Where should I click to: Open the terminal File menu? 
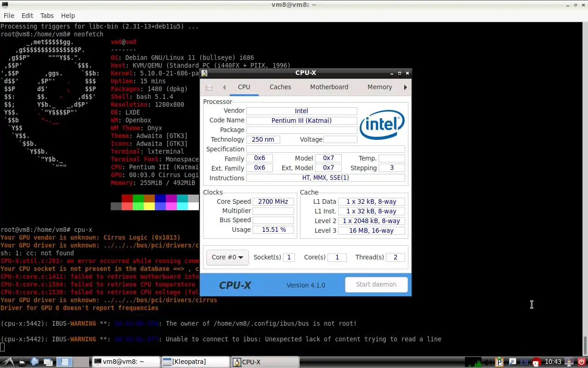pyautogui.click(x=9, y=15)
